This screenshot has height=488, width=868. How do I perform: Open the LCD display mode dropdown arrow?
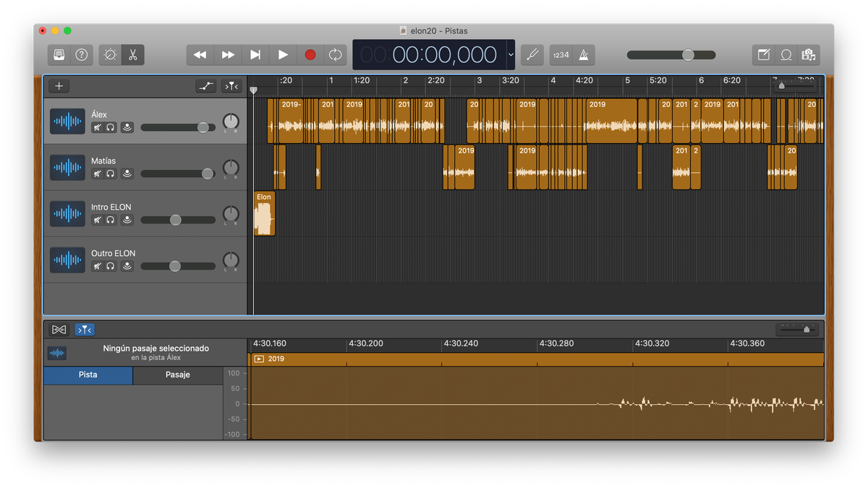511,55
